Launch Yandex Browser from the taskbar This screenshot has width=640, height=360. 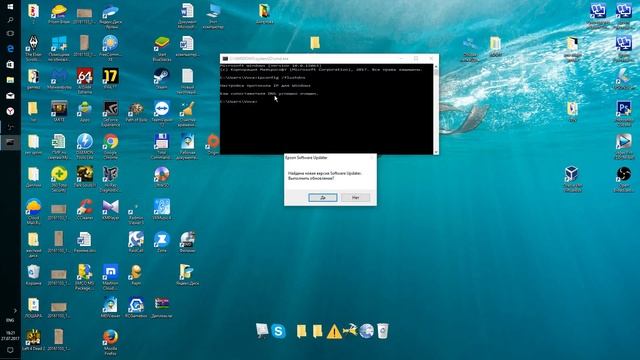click(10, 111)
